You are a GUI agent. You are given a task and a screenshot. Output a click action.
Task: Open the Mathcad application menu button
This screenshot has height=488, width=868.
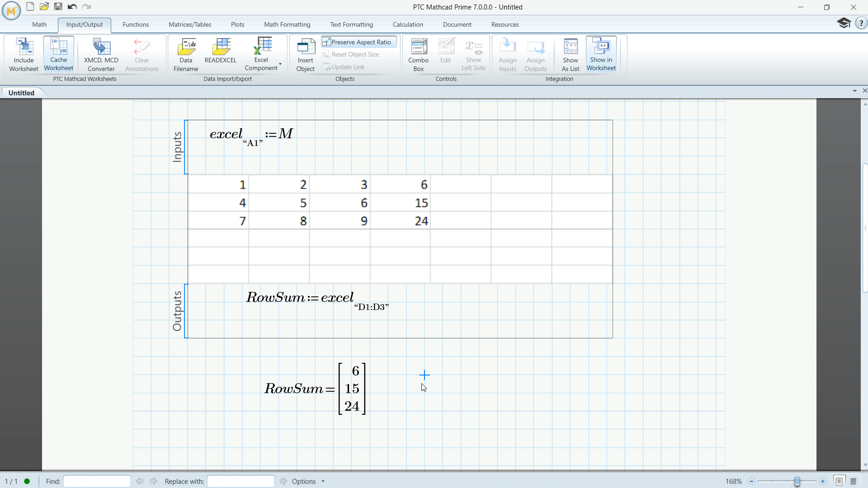pos(11,11)
